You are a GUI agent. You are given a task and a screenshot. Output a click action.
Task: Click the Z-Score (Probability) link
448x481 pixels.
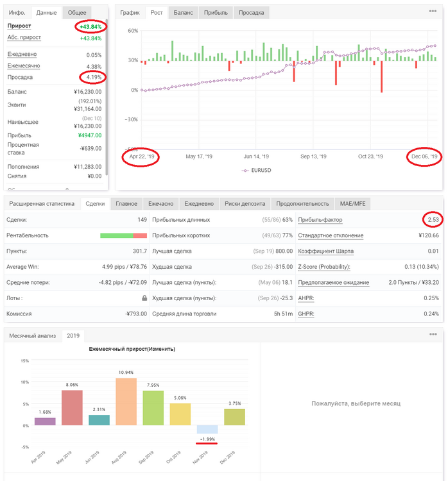tap(324, 267)
